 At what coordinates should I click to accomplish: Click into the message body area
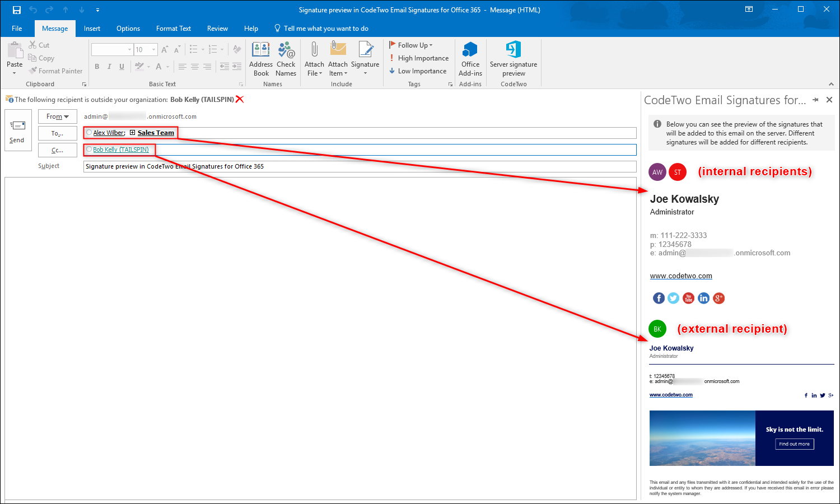pos(320,338)
